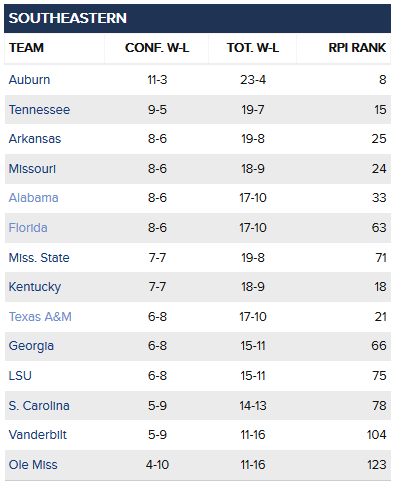Open the LSU team link

click(x=20, y=376)
